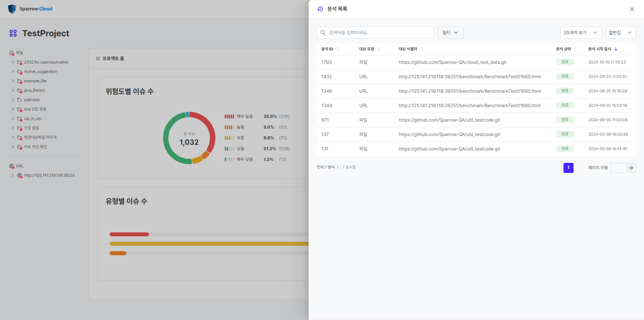Select the java_file/src tree item

pos(35,90)
